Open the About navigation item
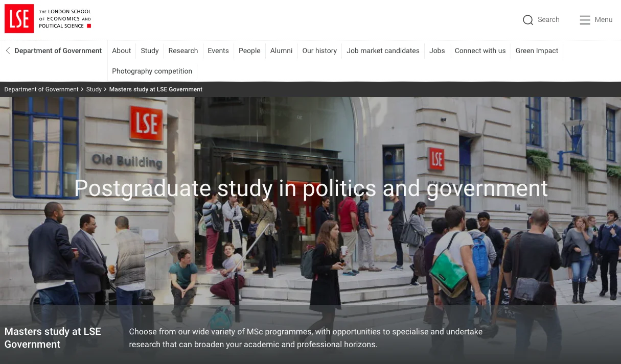 (x=122, y=51)
